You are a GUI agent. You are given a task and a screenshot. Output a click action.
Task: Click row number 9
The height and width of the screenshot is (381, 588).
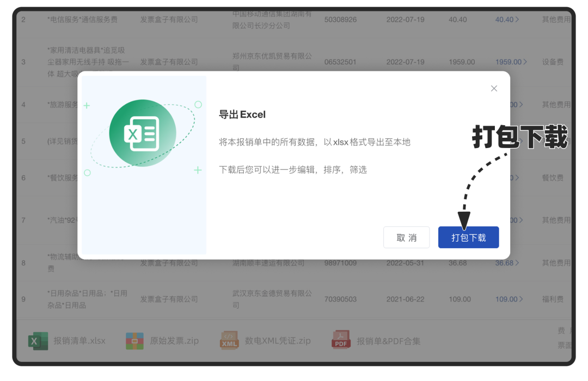23,299
